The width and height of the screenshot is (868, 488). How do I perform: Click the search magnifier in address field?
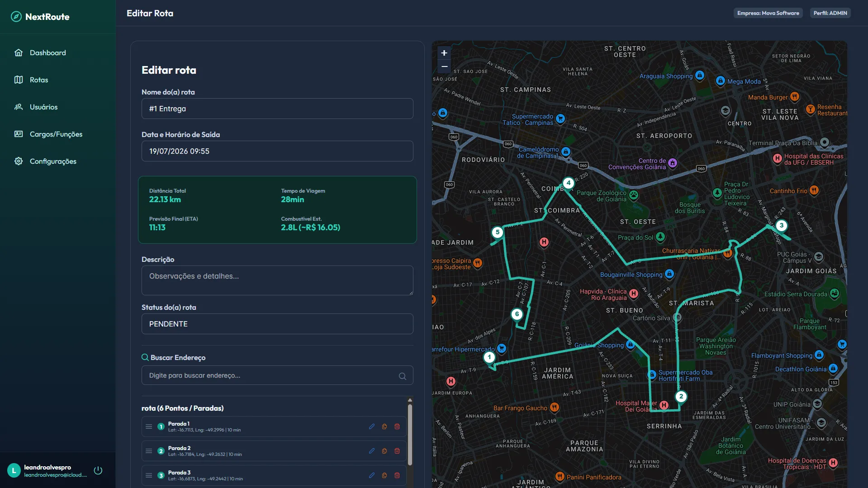tap(402, 376)
